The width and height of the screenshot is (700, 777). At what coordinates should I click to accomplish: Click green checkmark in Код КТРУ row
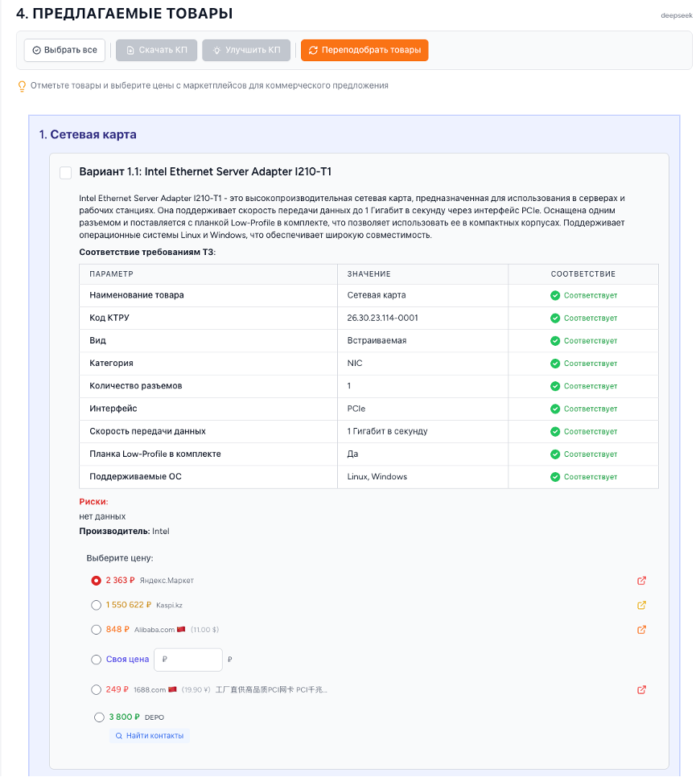[x=555, y=319]
